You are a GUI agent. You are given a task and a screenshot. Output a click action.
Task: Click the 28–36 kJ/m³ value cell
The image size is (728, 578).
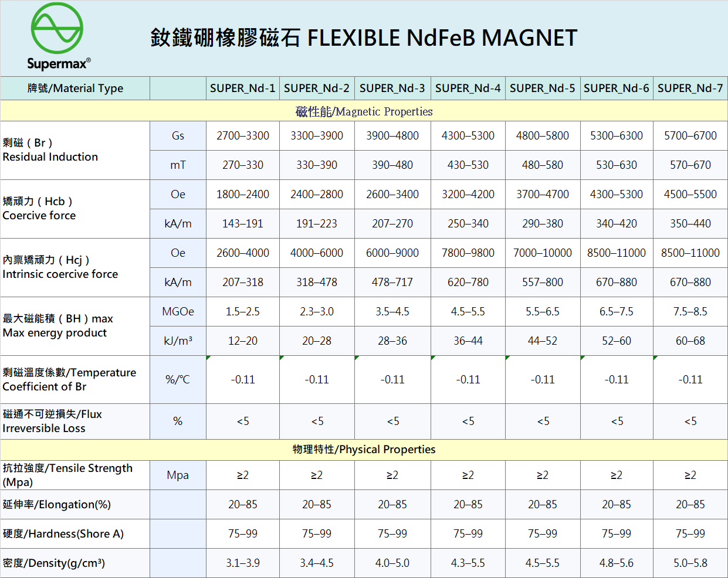click(x=392, y=341)
